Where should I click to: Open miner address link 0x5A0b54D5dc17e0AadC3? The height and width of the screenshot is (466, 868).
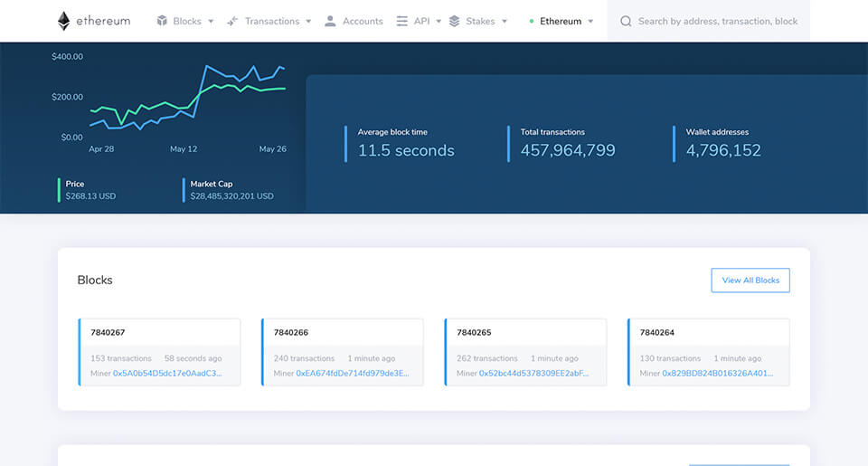pyautogui.click(x=167, y=373)
